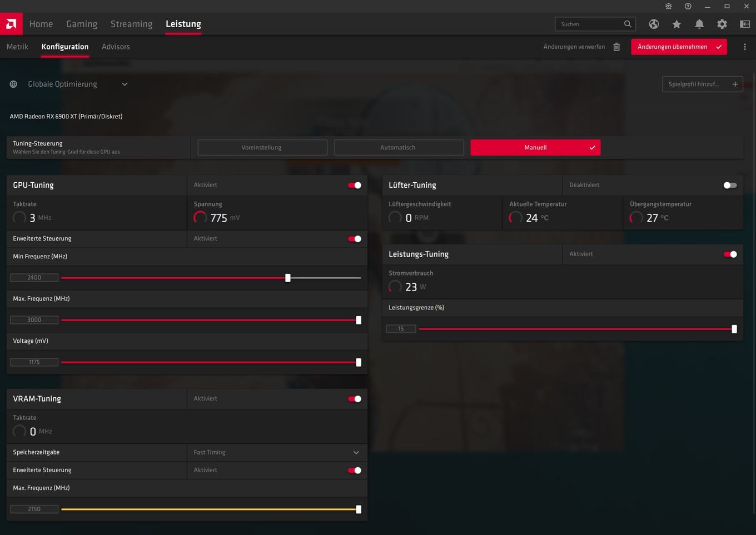The width and height of the screenshot is (756, 535).
Task: Click the Suchen search field
Action: (595, 24)
